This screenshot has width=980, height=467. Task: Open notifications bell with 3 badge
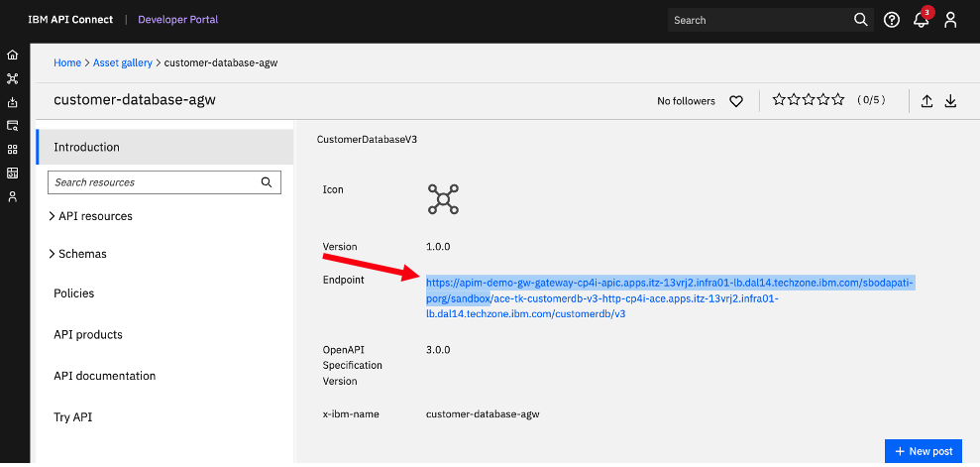click(922, 18)
